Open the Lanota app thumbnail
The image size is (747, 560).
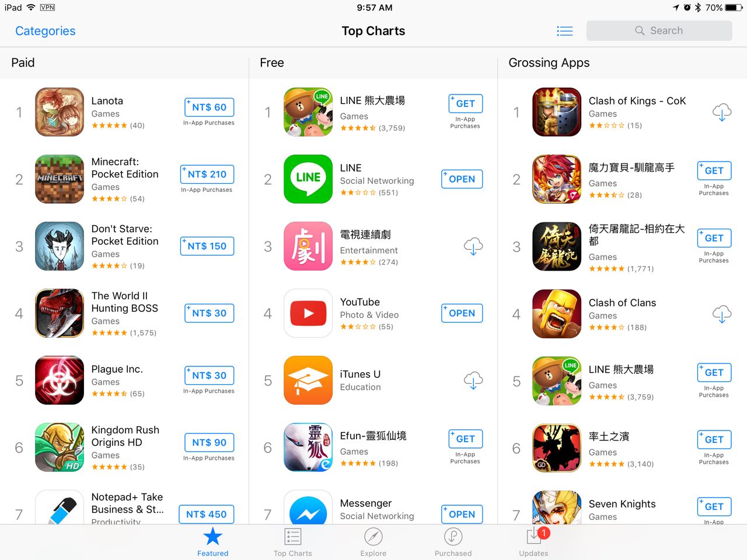point(60,112)
